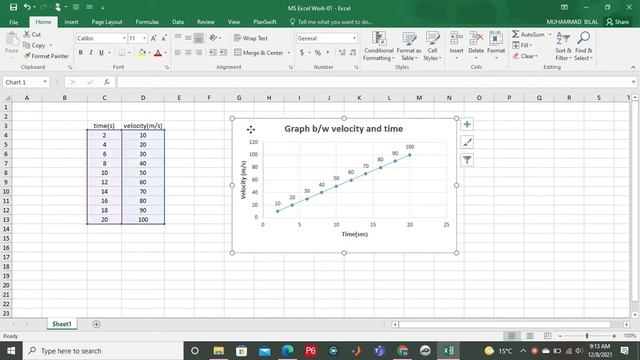The width and height of the screenshot is (640, 360).
Task: Open Cell Styles gallery
Action: pyautogui.click(x=432, y=46)
